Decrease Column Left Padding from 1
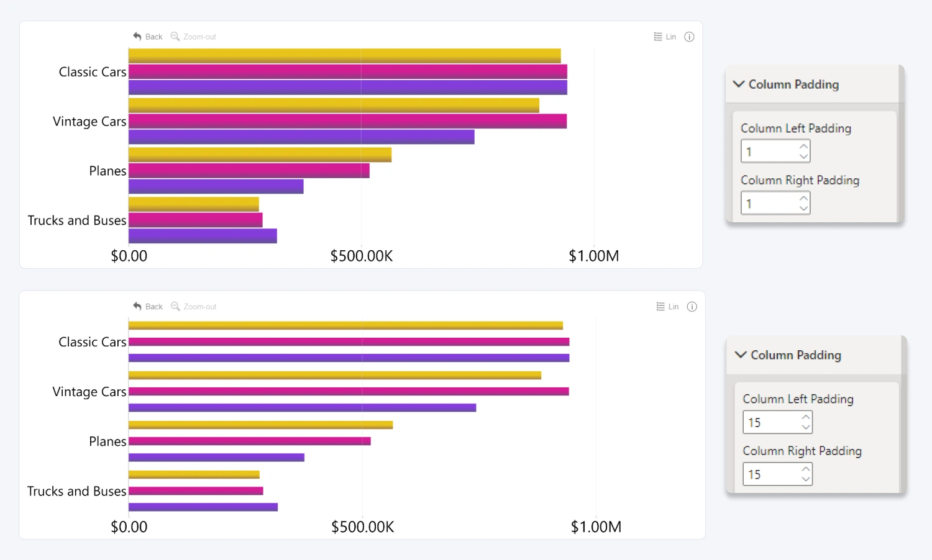The image size is (932, 560). 804,156
